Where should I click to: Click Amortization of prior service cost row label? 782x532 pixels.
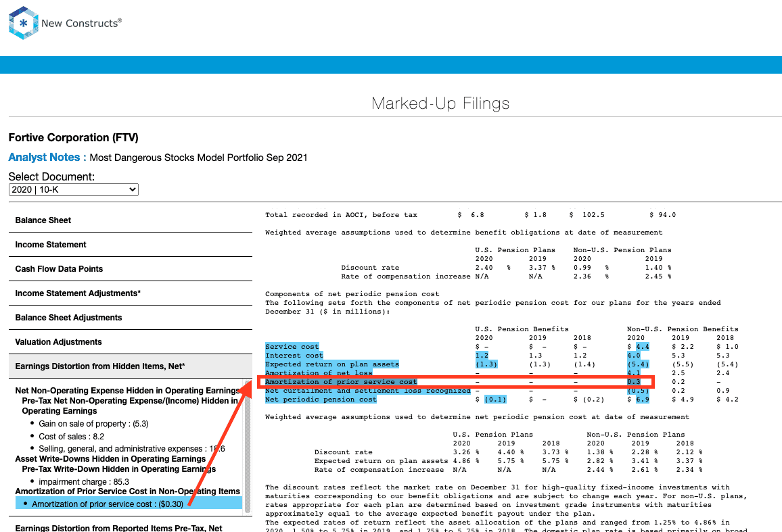point(341,382)
